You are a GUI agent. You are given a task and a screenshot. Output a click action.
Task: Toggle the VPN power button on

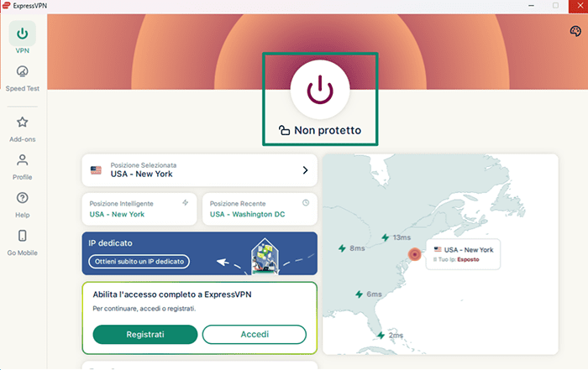(x=319, y=89)
